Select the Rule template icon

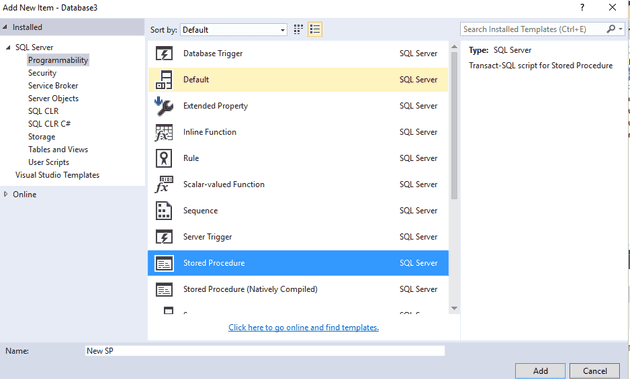pos(164,158)
